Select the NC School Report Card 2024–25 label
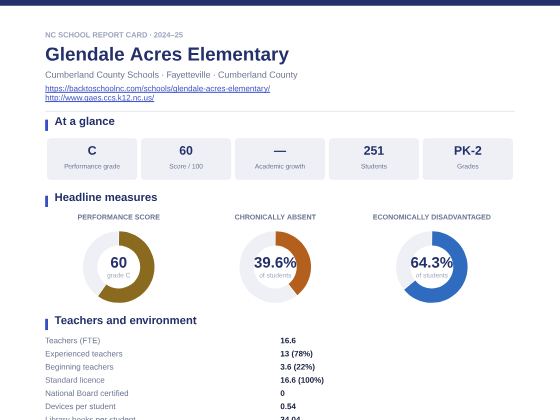 coord(114,35)
